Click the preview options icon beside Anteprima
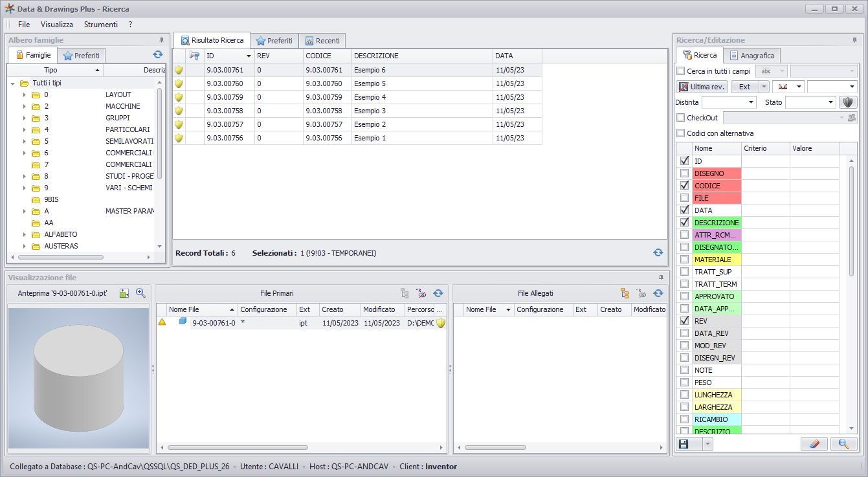This screenshot has width=868, height=477. coord(125,293)
